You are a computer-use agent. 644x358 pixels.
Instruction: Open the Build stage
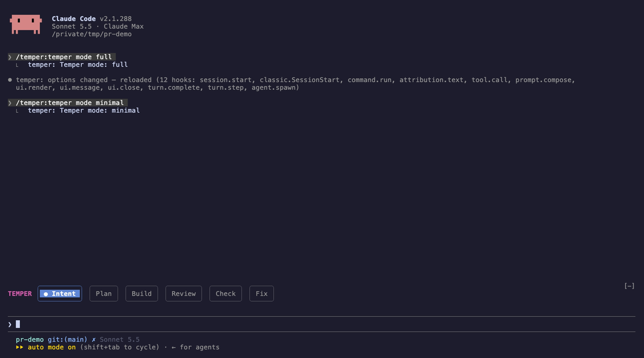tap(142, 294)
